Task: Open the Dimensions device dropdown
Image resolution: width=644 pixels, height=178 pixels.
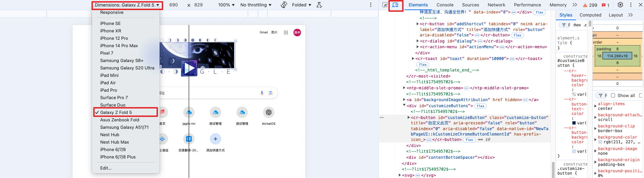Action: [x=127, y=5]
